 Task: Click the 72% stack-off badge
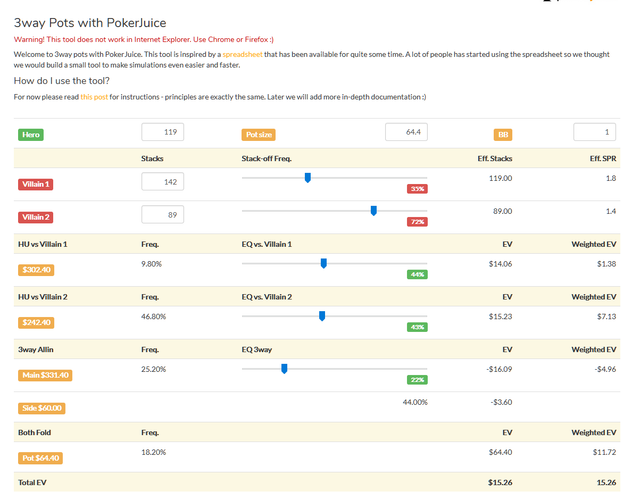tap(417, 222)
